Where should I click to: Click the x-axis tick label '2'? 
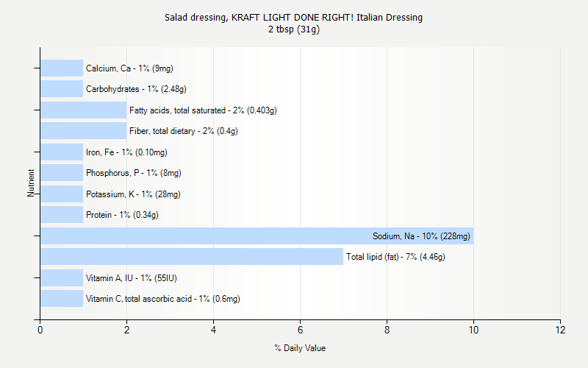tap(126, 330)
